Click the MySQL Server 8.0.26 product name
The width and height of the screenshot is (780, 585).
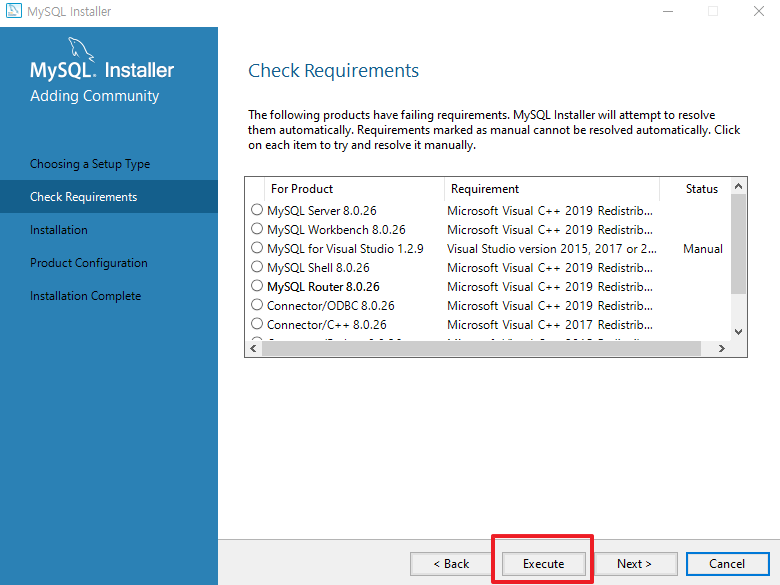point(321,211)
